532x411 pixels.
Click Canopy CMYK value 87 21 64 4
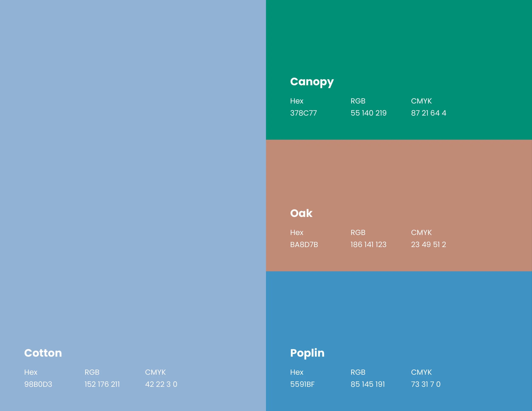point(429,113)
